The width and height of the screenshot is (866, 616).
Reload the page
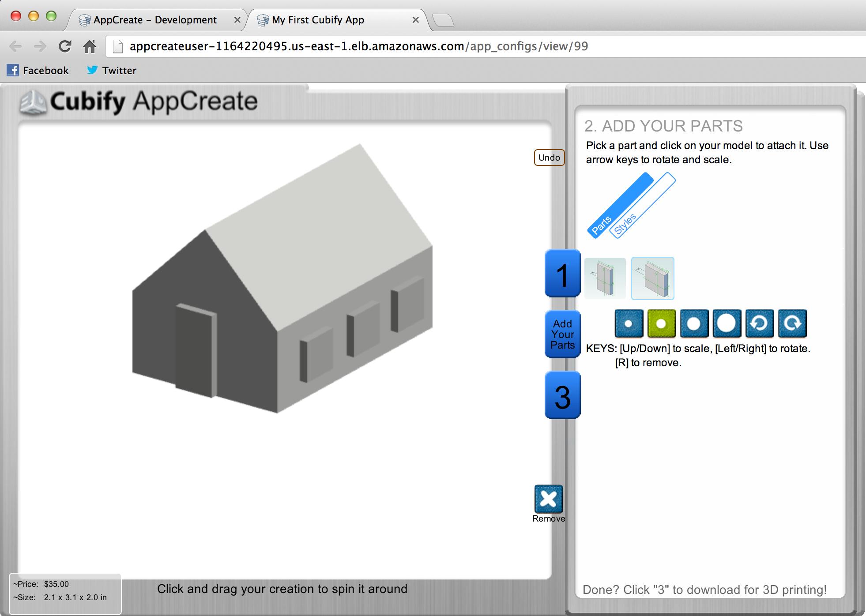tap(65, 46)
